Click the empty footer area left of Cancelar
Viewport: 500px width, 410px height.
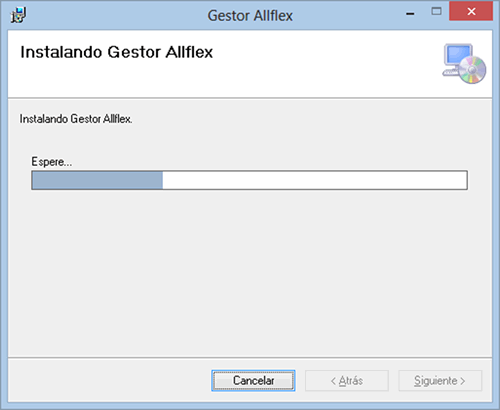click(x=110, y=380)
